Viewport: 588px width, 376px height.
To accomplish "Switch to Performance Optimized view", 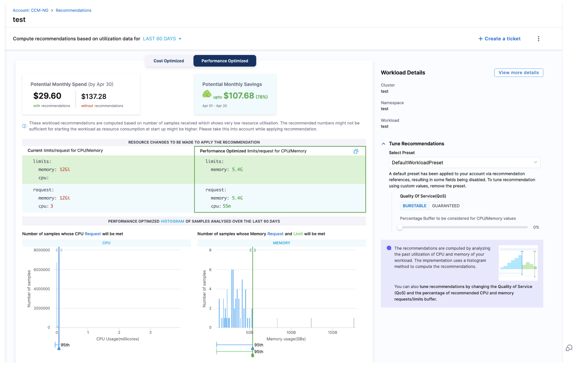I will [x=224, y=61].
